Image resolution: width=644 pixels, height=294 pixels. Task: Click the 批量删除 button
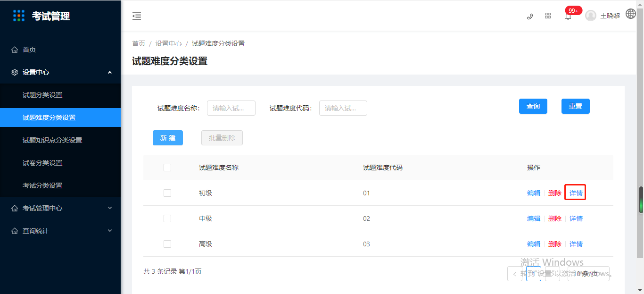[x=222, y=138]
